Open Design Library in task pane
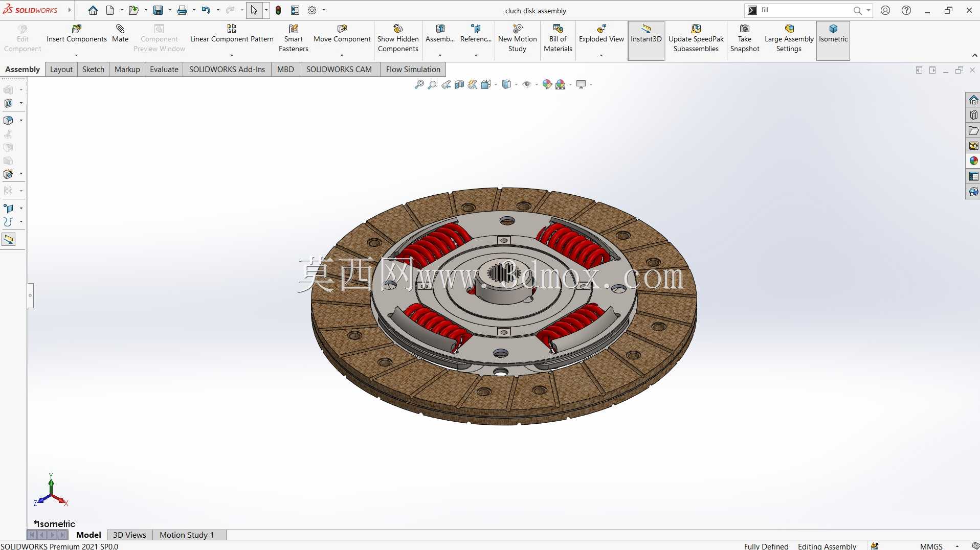The width and height of the screenshot is (980, 550). 973,115
